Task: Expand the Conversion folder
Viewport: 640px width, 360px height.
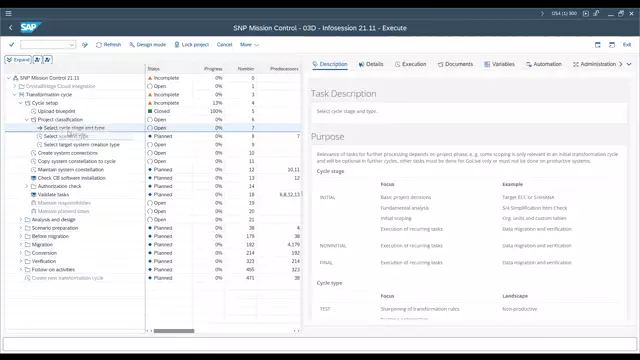Action: point(21,253)
